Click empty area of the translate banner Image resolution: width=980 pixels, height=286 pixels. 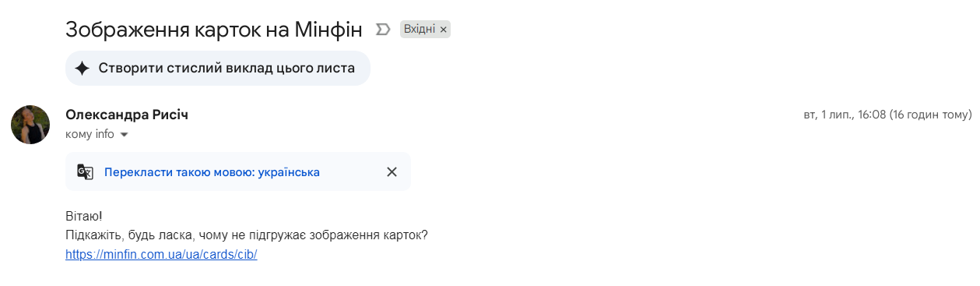click(350, 172)
